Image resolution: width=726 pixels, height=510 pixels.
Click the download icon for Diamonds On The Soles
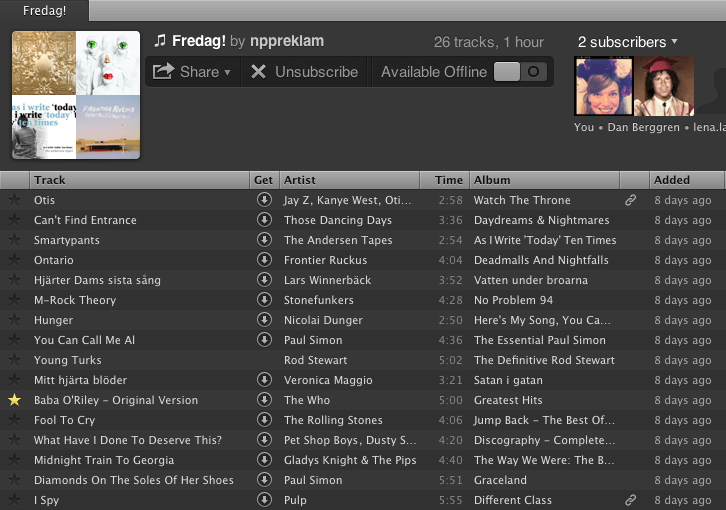(264, 479)
